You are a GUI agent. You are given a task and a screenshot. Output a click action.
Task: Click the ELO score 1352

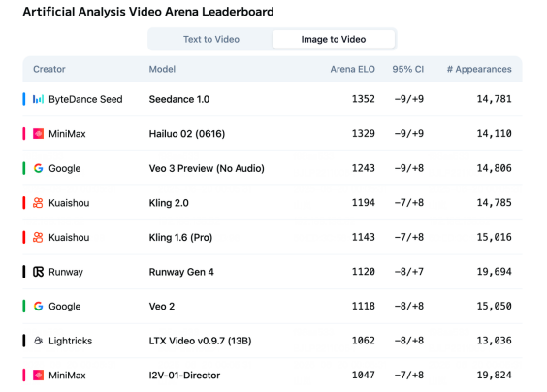point(364,99)
